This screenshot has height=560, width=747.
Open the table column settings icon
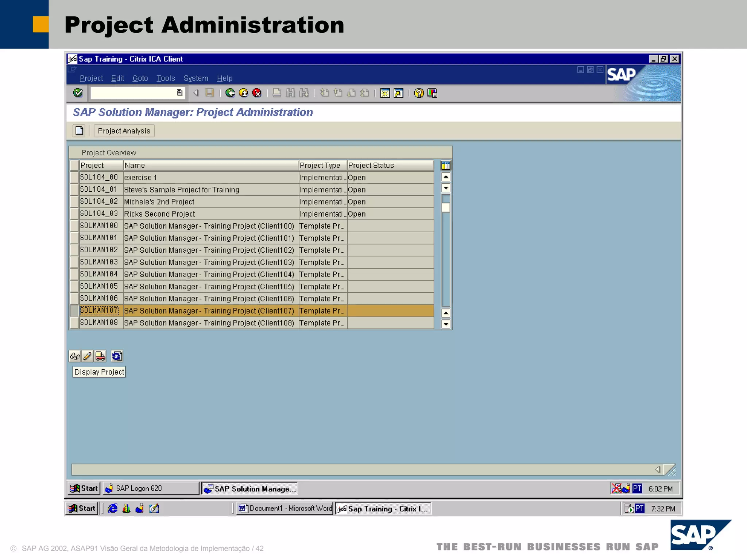(x=446, y=166)
